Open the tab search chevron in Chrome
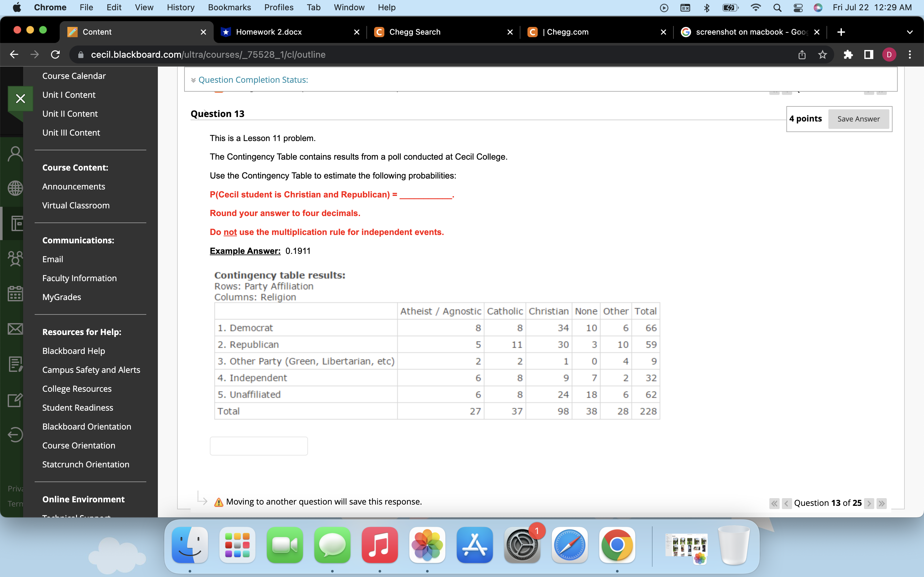Viewport: 924px width, 577px height. 910,32
